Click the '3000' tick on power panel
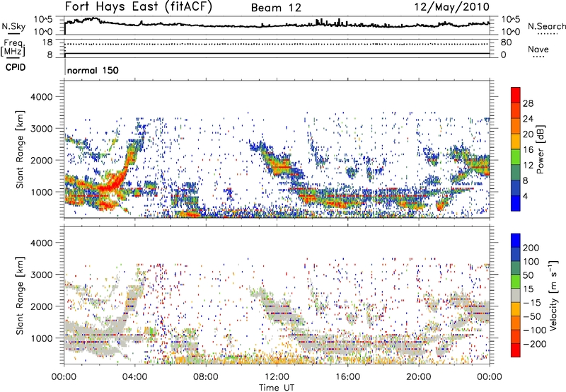 point(42,129)
